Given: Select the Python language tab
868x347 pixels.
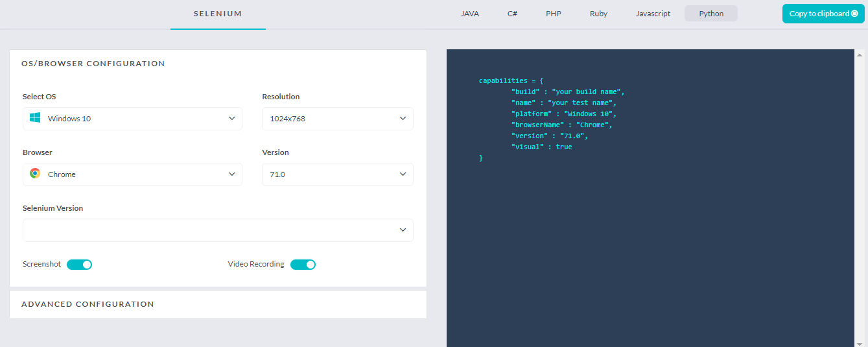Looking at the screenshot, I should pos(711,14).
